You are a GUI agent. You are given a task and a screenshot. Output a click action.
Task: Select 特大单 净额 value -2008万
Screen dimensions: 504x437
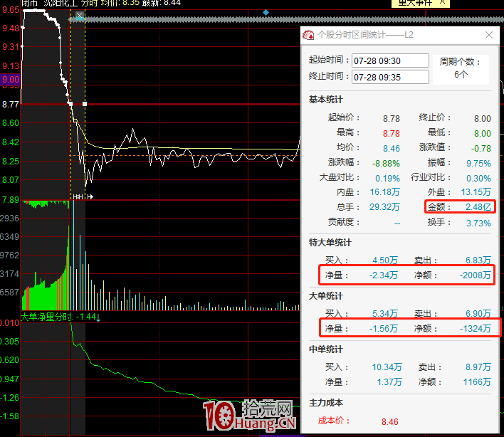tap(475, 275)
